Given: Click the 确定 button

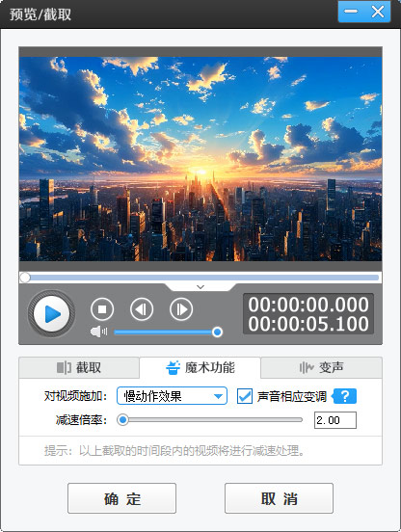Looking at the screenshot, I should [121, 498].
